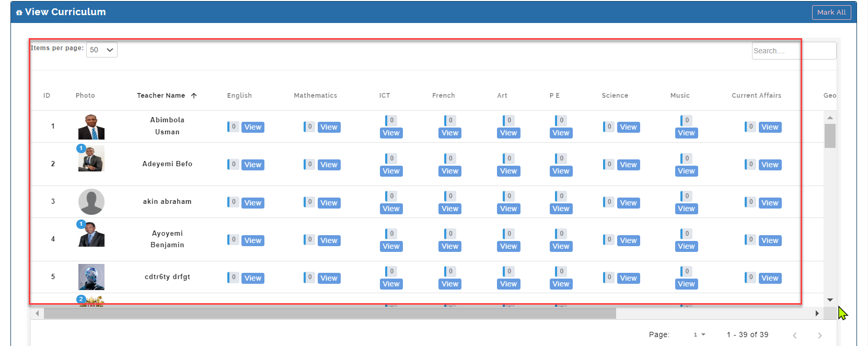
Task: View Mathematics curriculum for Abimbola Usman
Action: (x=329, y=127)
